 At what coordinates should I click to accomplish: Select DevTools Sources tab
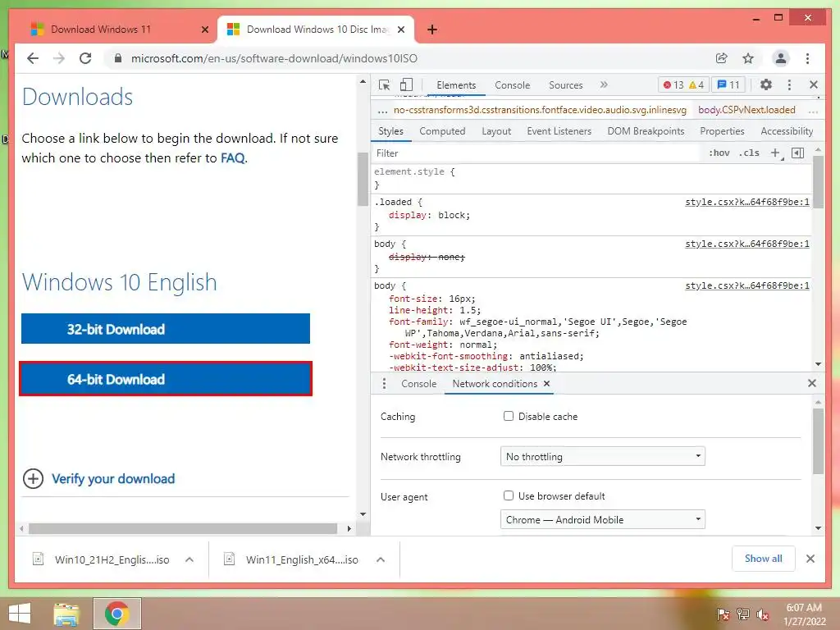pyautogui.click(x=566, y=84)
